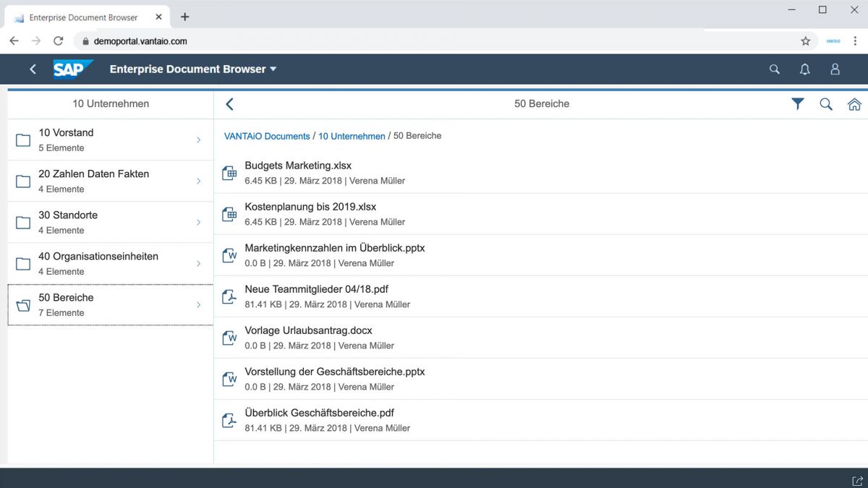This screenshot has width=868, height=488.
Task: Open Kostenplanung bis 2019.xlsx file
Action: pos(310,207)
